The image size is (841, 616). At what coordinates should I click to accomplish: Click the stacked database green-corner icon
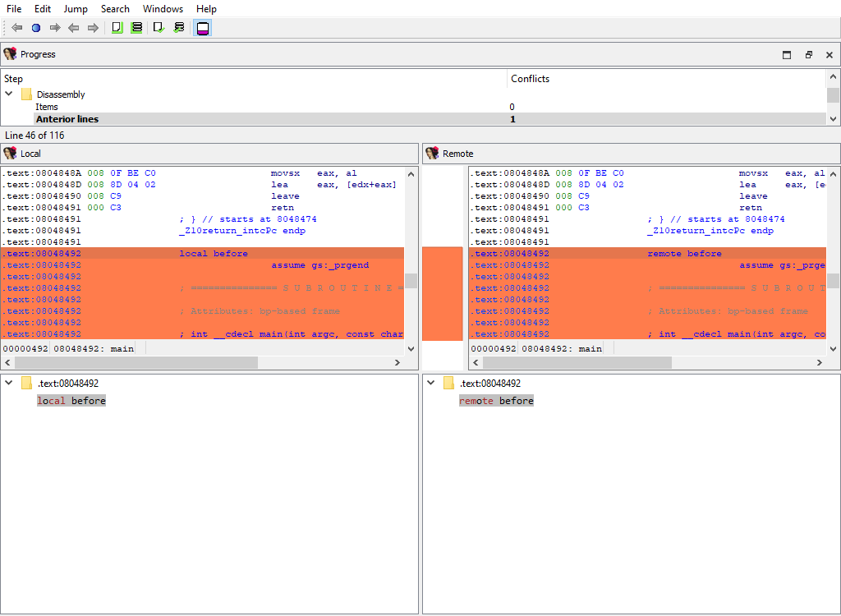coord(136,28)
